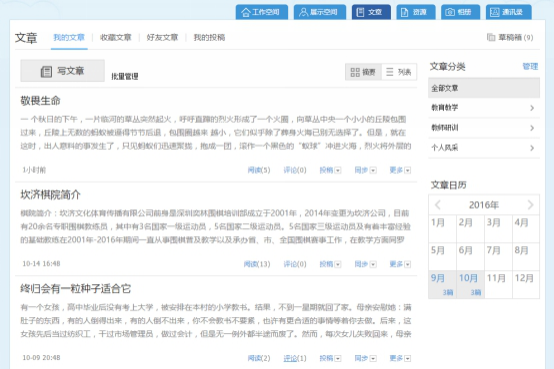Click the 批量管理 link
The width and height of the screenshot is (554, 369).
pyautogui.click(x=125, y=76)
